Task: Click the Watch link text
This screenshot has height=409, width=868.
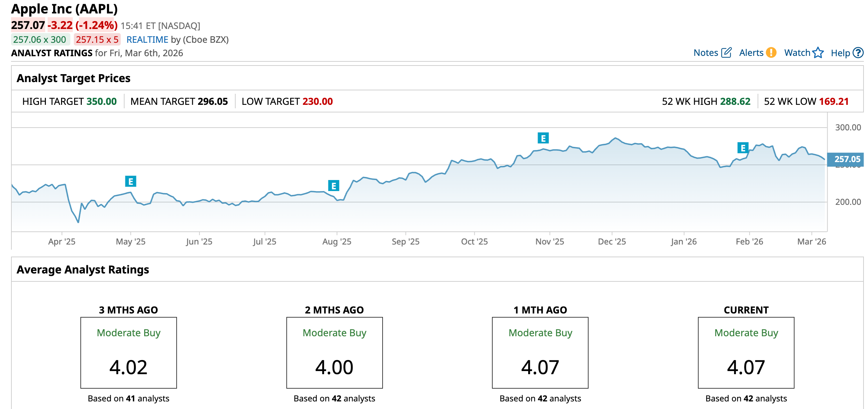Action: point(797,53)
